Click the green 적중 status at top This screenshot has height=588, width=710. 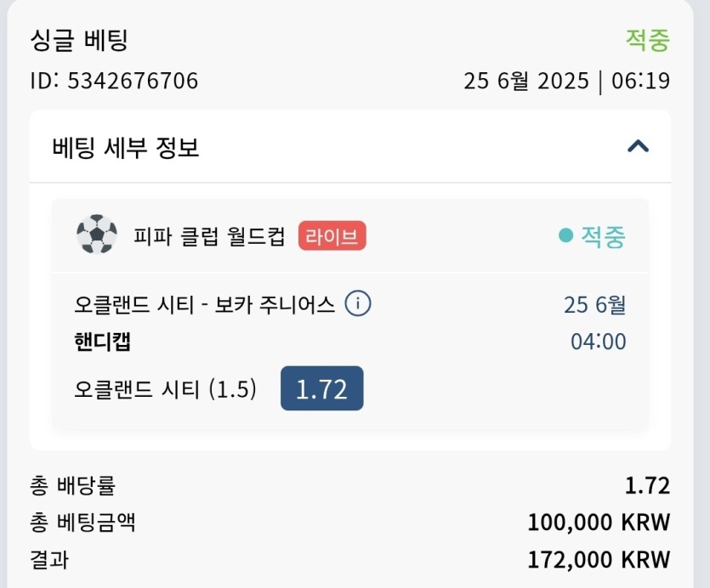point(648,40)
